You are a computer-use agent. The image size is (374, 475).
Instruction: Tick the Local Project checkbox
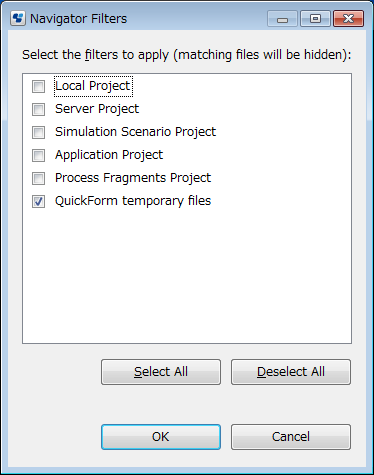38,86
